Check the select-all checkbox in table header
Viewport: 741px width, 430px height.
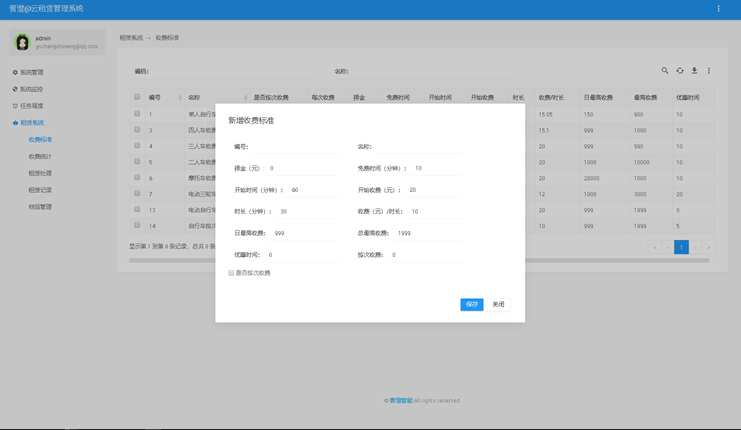(x=137, y=97)
